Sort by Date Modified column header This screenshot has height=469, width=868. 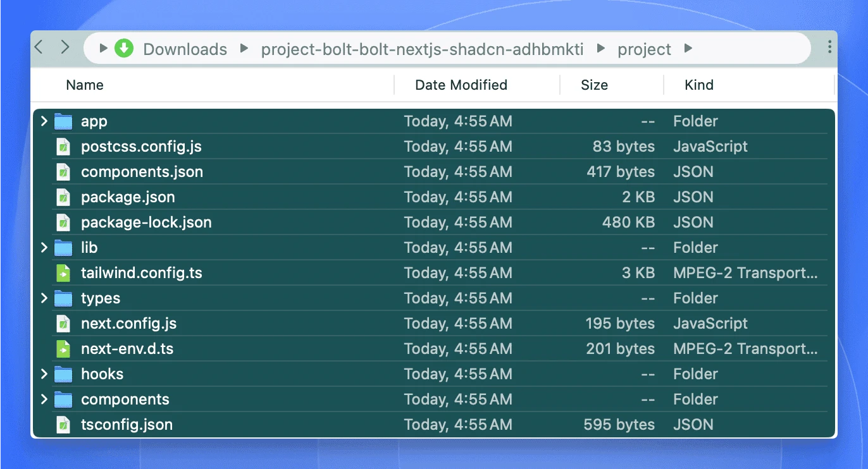click(x=461, y=85)
